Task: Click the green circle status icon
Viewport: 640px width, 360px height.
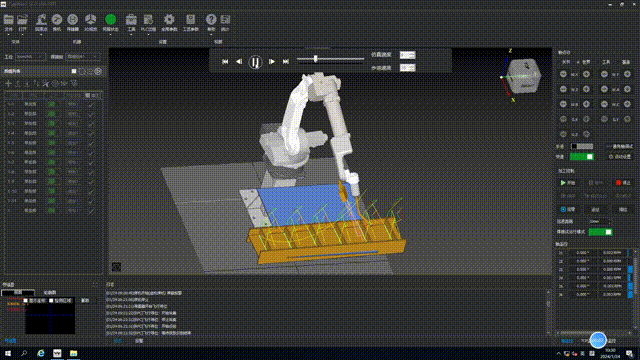Action: pyautogui.click(x=110, y=19)
